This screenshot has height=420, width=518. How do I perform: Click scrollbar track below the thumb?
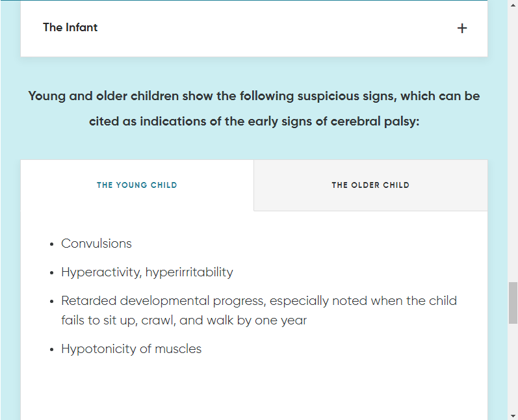[513, 367]
